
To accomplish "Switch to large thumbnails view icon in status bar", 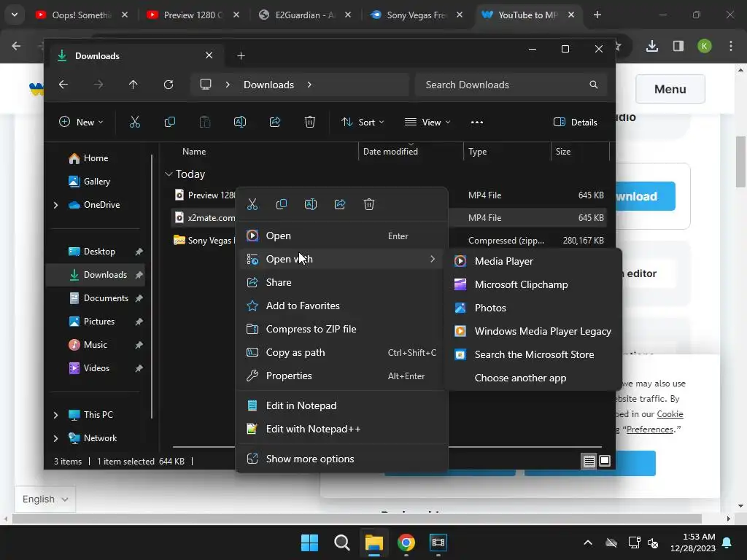I will pyautogui.click(x=605, y=461).
